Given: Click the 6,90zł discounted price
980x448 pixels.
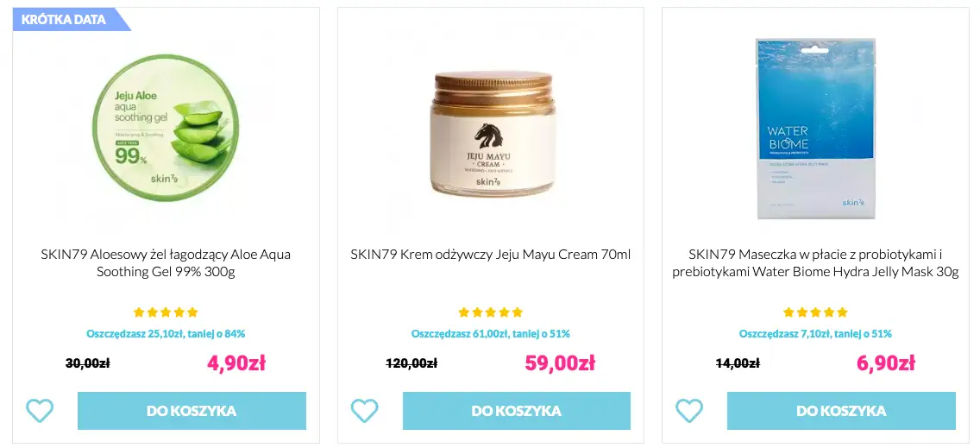Looking at the screenshot, I should 885,363.
